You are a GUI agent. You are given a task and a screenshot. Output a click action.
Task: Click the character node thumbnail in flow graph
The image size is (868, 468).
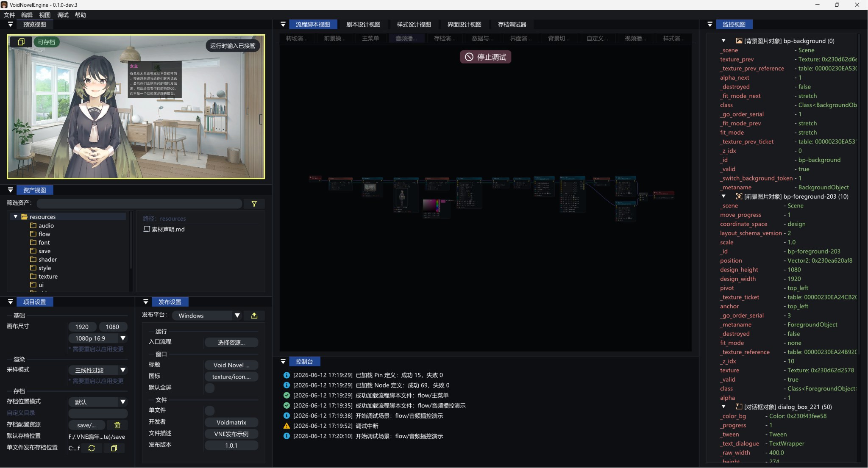coord(402,197)
